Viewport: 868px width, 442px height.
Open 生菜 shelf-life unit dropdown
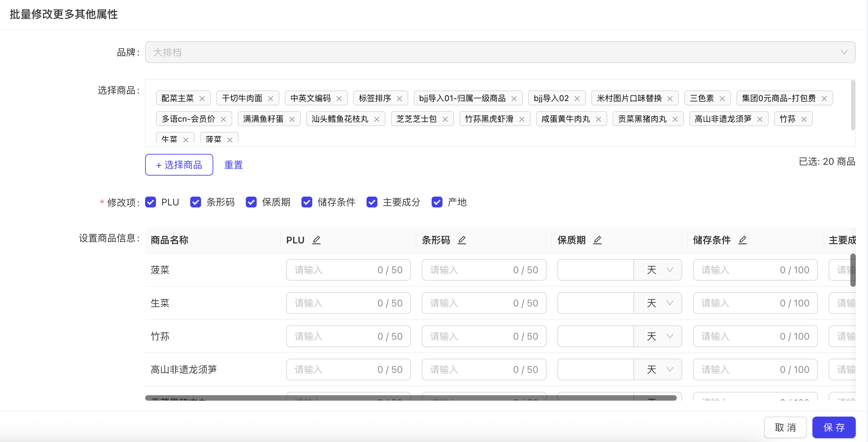(658, 303)
